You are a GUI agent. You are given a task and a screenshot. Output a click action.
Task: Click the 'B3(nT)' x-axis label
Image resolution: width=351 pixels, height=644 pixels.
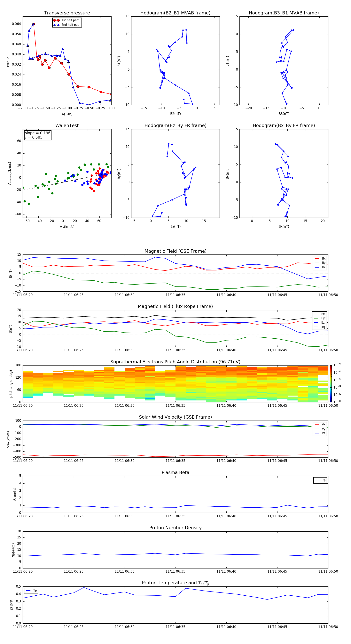point(284,114)
